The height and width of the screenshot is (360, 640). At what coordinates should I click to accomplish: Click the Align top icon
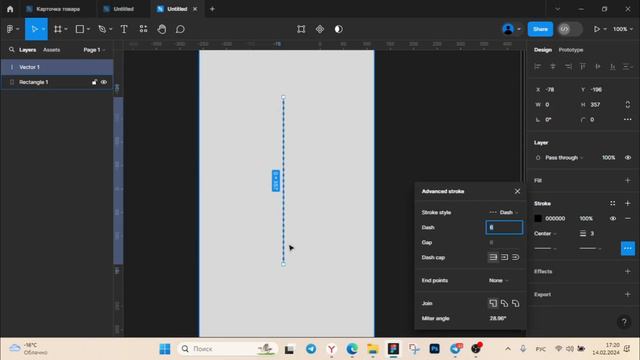click(582, 67)
